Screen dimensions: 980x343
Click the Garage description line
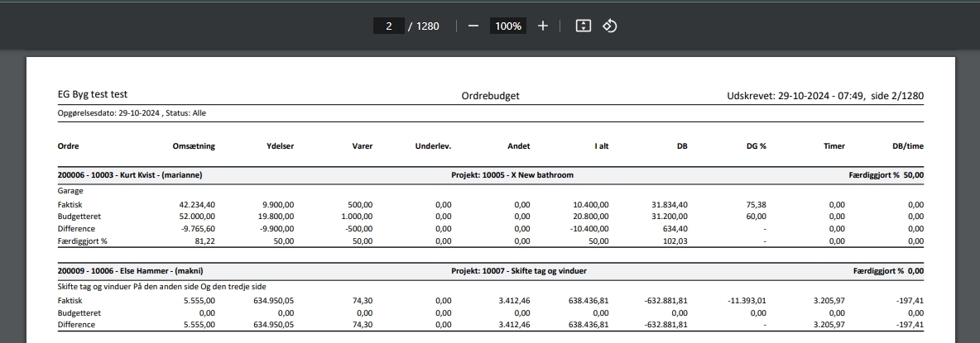70,189
